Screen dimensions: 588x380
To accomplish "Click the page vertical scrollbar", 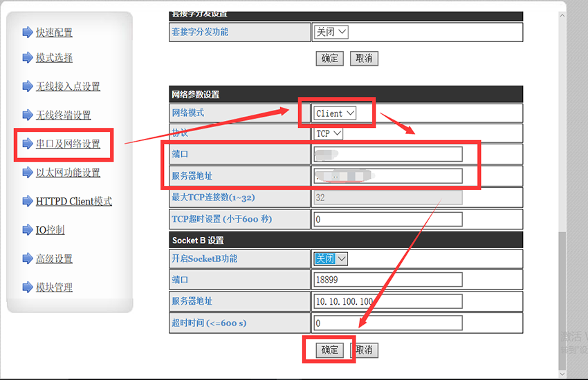I will point(562,290).
